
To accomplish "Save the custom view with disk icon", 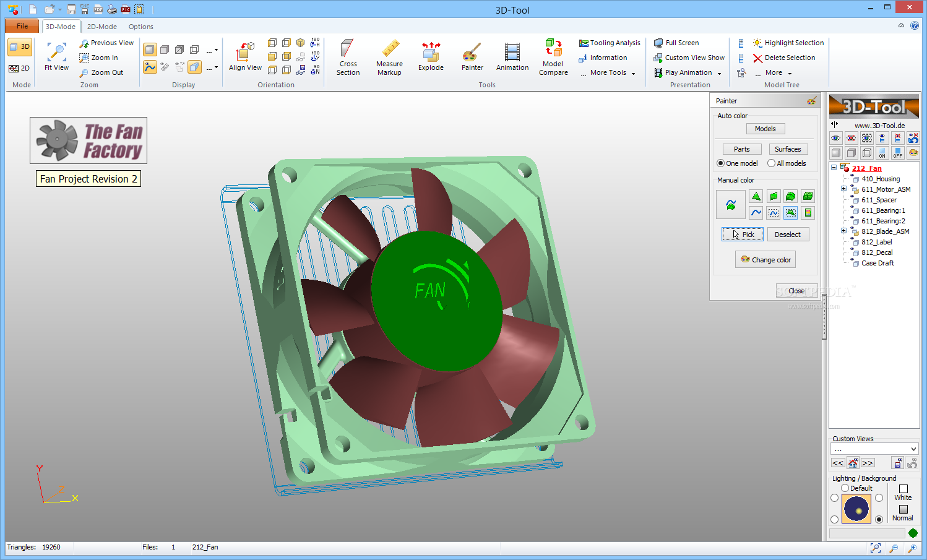I will tap(898, 463).
